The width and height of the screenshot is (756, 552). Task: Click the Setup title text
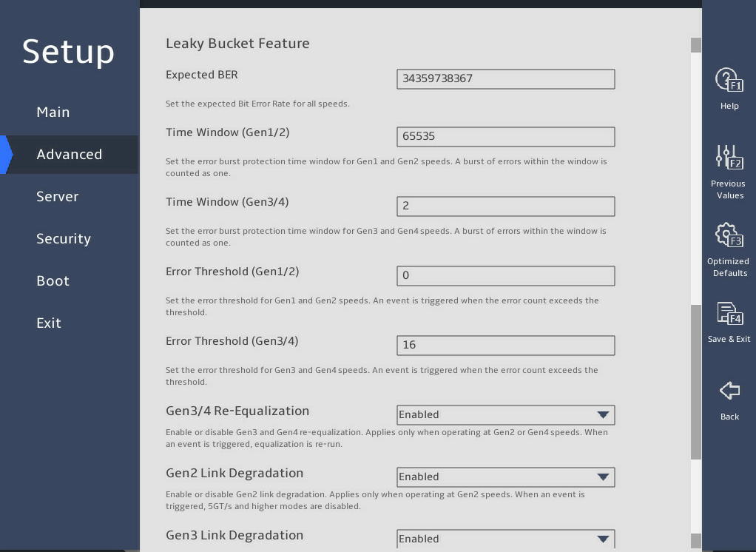tap(69, 52)
